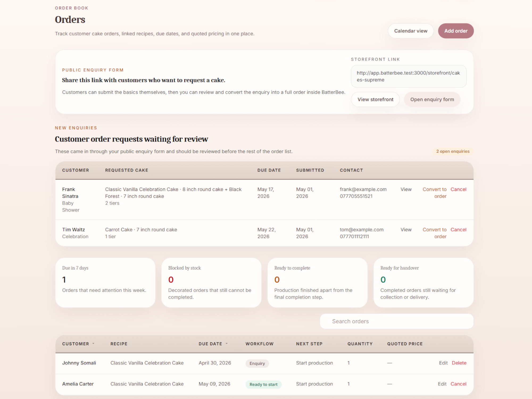Click the Search orders field

tap(397, 321)
